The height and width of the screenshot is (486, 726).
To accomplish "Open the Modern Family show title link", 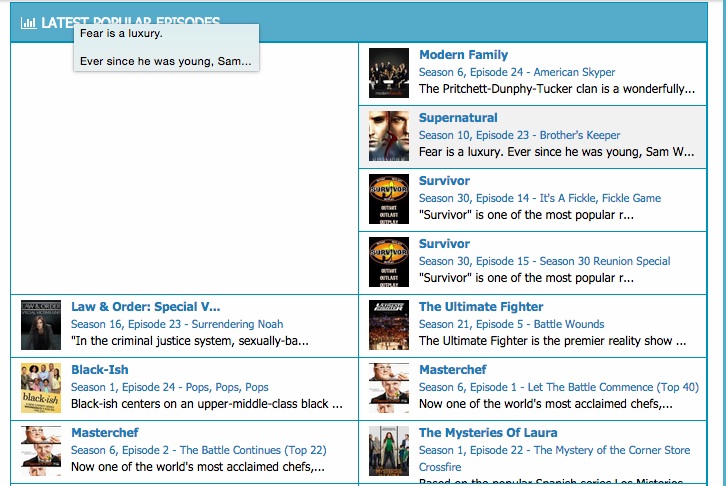I will tap(463, 55).
